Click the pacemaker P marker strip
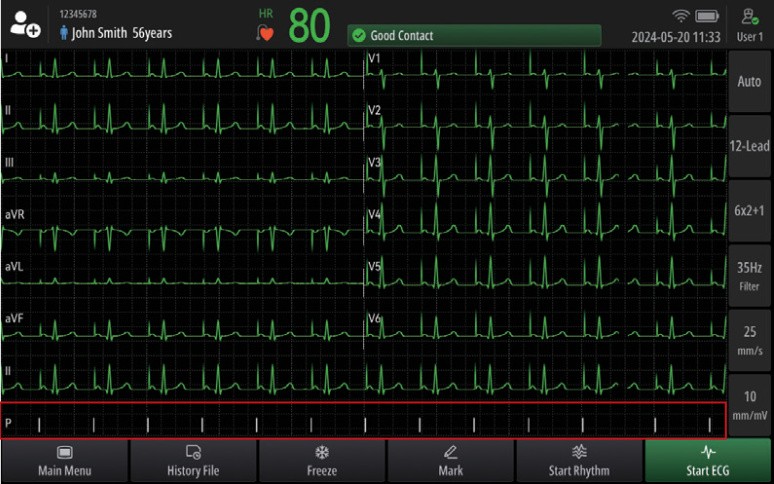 click(x=363, y=421)
